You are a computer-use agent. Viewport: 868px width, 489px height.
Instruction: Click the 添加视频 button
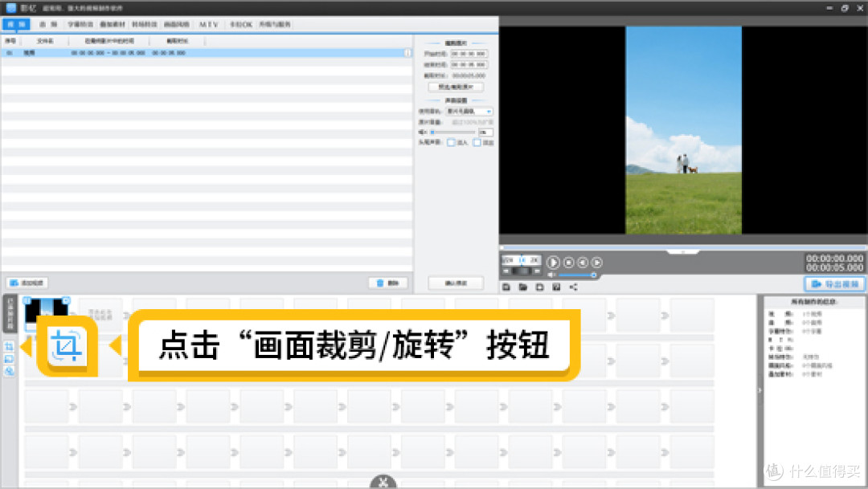coord(27,283)
